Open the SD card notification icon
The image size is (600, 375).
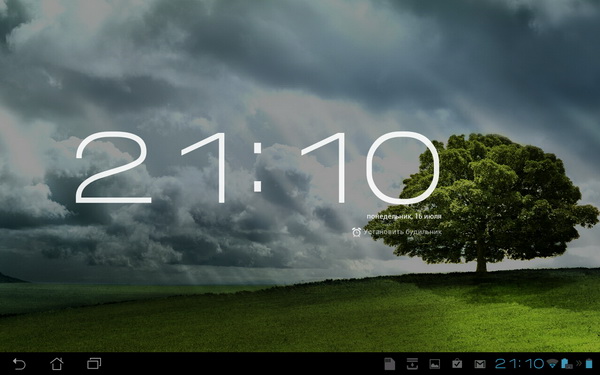389,364
